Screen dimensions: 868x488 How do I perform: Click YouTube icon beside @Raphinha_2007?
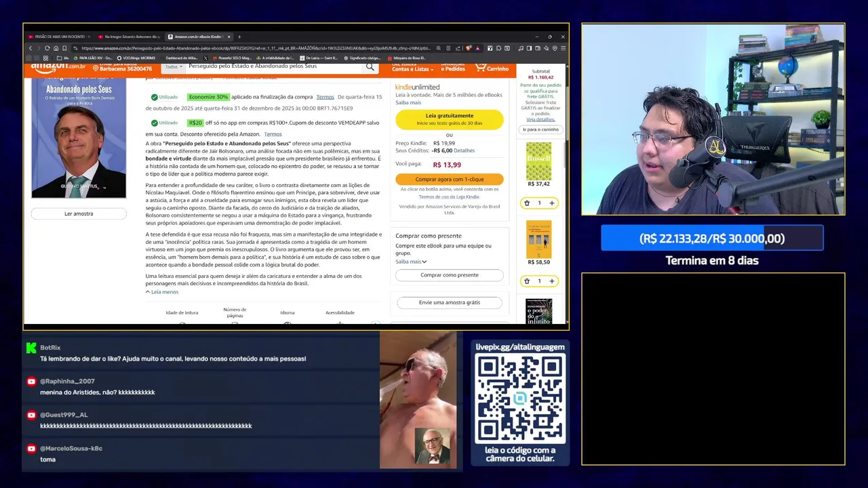pyautogui.click(x=31, y=382)
